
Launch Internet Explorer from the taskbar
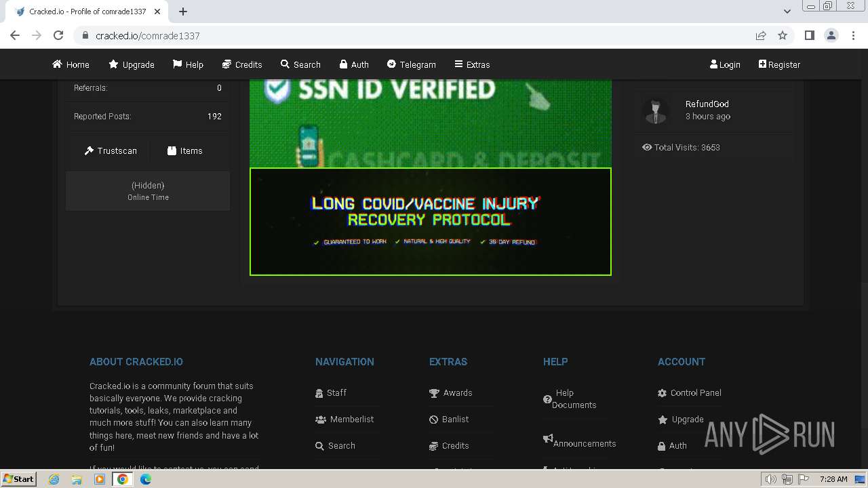coord(54,479)
